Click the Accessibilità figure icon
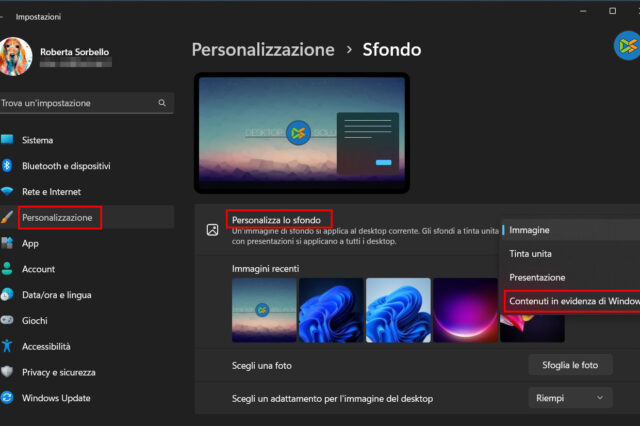The width and height of the screenshot is (640, 426). click(7, 346)
